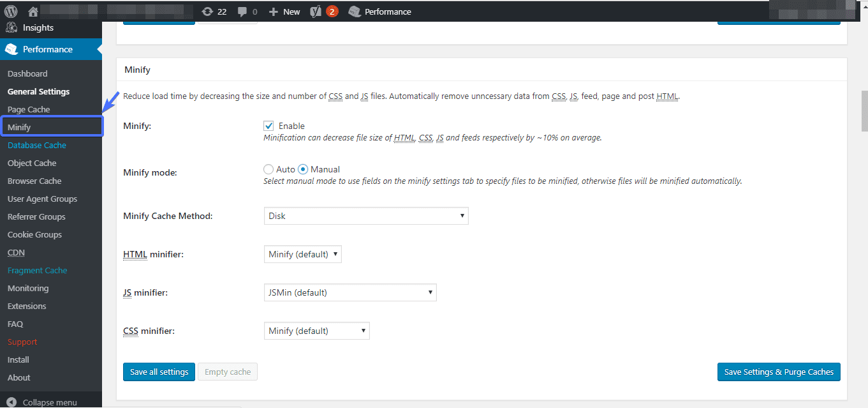This screenshot has width=868, height=408.
Task: Click the Insights sidebar icon
Action: (11, 27)
